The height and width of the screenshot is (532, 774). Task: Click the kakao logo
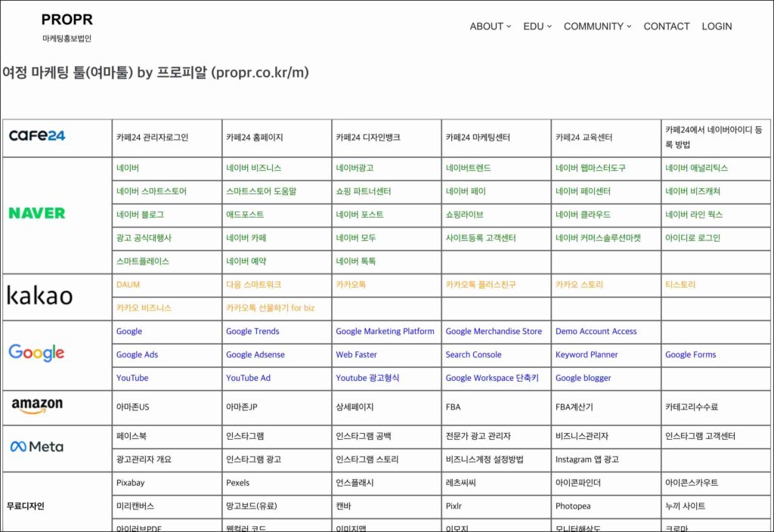pyautogui.click(x=40, y=295)
